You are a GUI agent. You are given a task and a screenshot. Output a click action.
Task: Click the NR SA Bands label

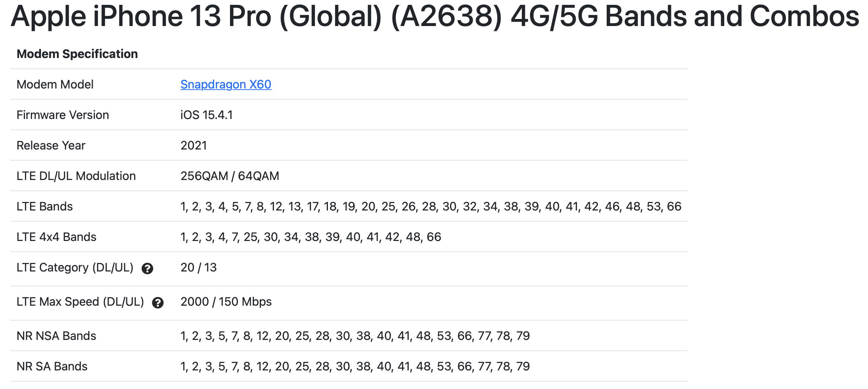coord(52,366)
